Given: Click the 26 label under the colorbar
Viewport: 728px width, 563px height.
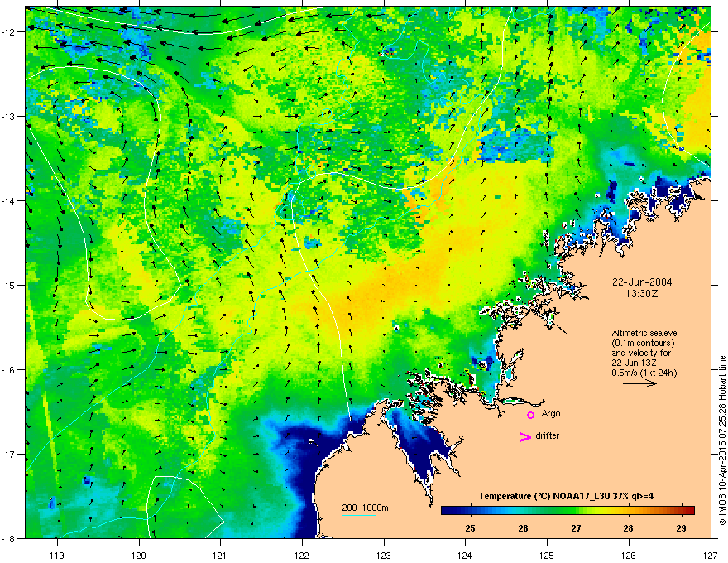Looking at the screenshot, I should [x=523, y=528].
